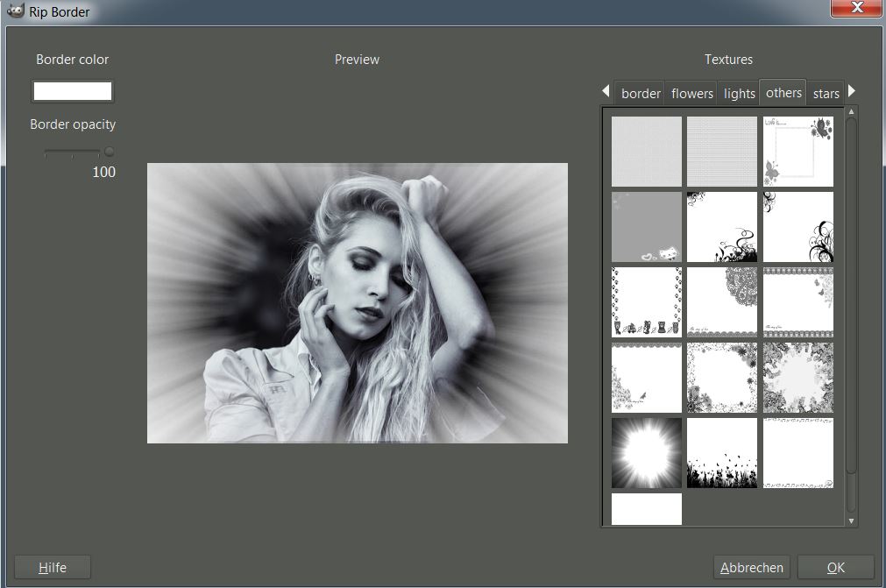Click the textures scrollbar up arrow
Image resolution: width=886 pixels, height=588 pixels.
click(851, 112)
